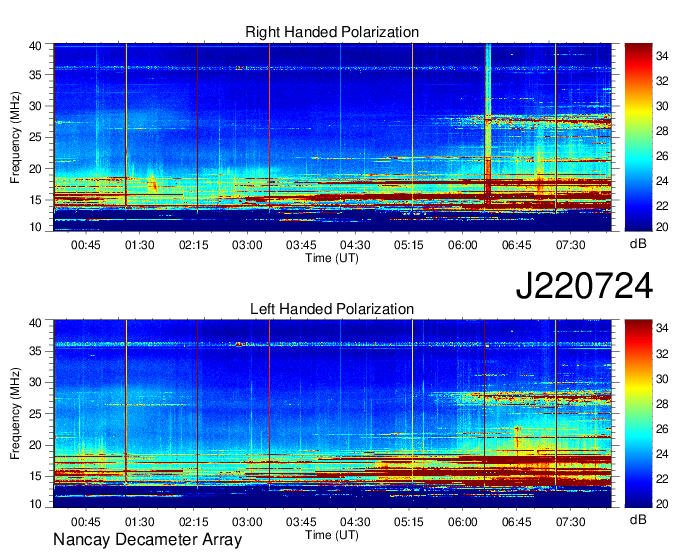
Task: Click 30 MHz tick on Right Handed frequency axis
Action: pyautogui.click(x=36, y=106)
